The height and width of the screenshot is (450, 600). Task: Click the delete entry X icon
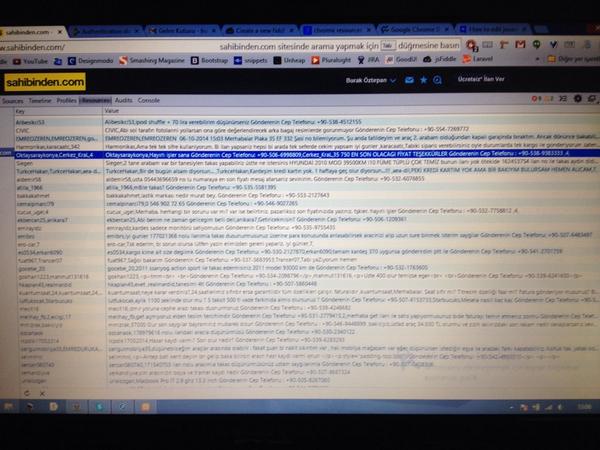click(42, 393)
